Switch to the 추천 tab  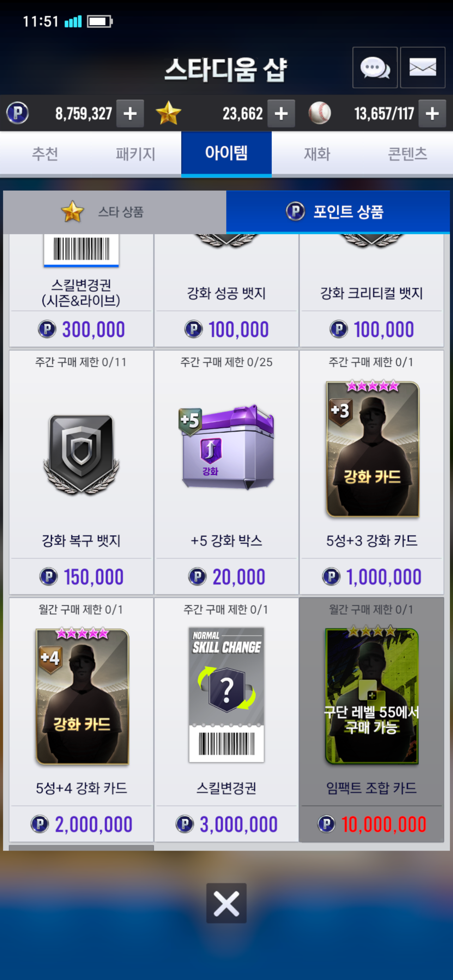tap(45, 154)
